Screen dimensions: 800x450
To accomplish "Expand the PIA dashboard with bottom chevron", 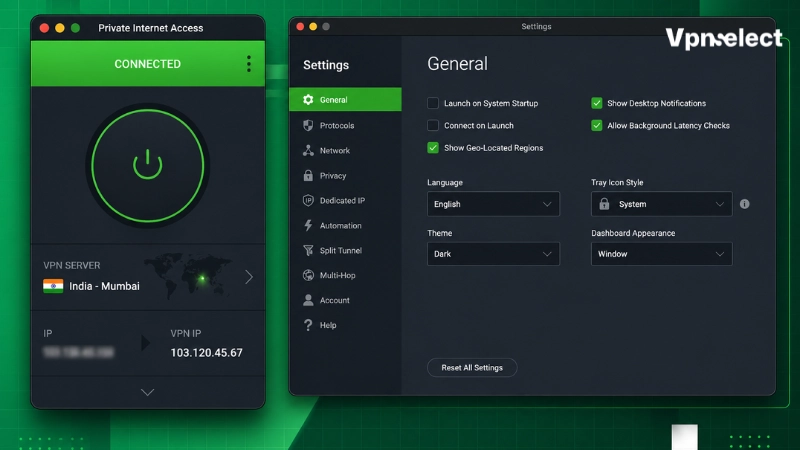I will [147, 392].
